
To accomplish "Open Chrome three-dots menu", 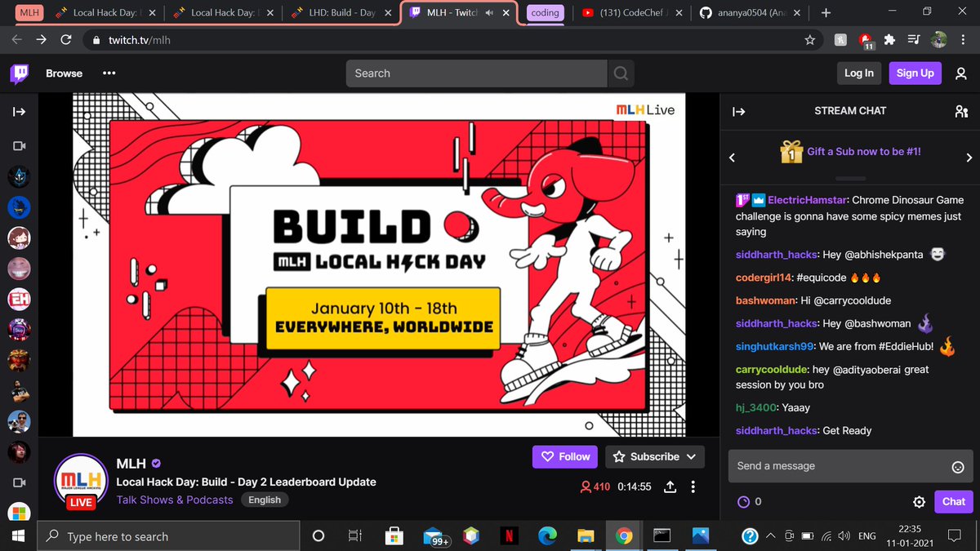I will point(964,39).
